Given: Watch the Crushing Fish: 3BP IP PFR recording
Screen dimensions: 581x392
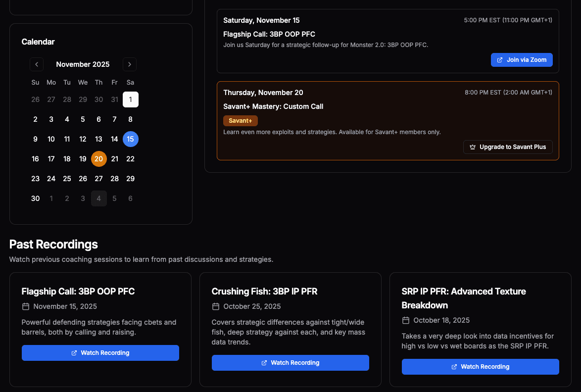Looking at the screenshot, I should pos(290,362).
